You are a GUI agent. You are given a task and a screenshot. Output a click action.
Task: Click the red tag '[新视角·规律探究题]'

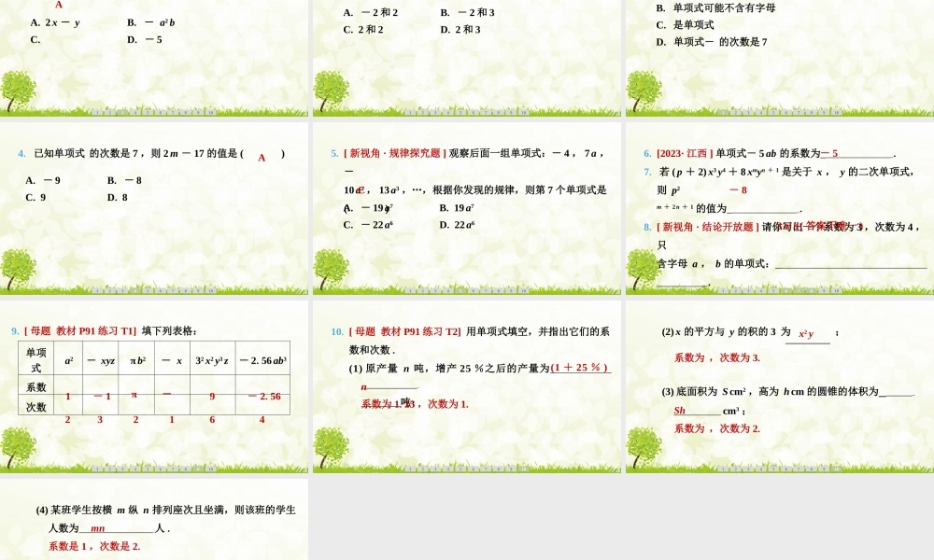pos(395,154)
